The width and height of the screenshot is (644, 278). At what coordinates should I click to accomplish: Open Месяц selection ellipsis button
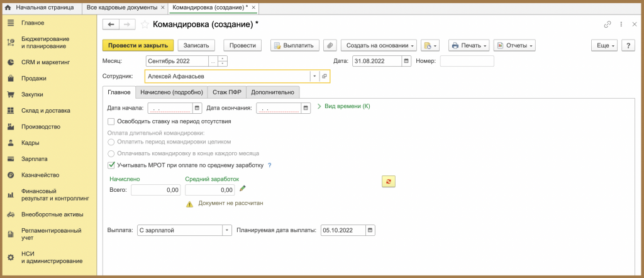(213, 61)
